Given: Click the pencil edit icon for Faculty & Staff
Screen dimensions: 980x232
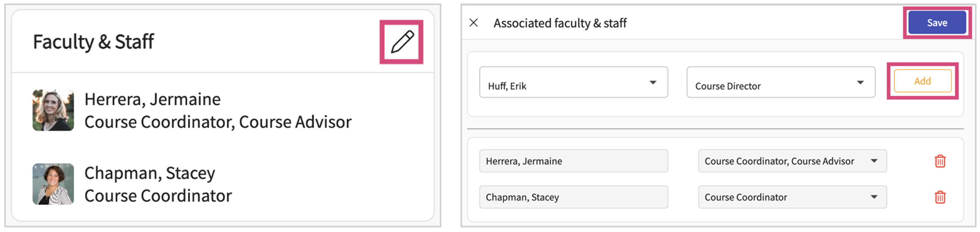Looking at the screenshot, I should [x=402, y=42].
